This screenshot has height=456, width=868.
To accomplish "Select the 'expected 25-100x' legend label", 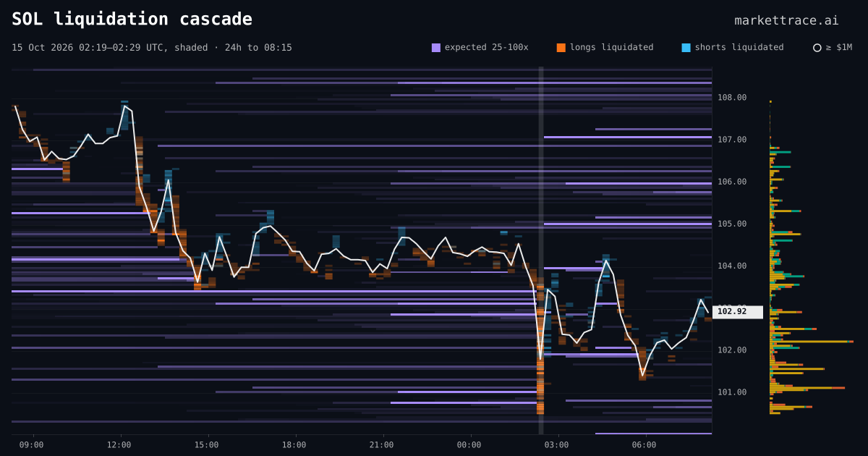I will pos(486,47).
